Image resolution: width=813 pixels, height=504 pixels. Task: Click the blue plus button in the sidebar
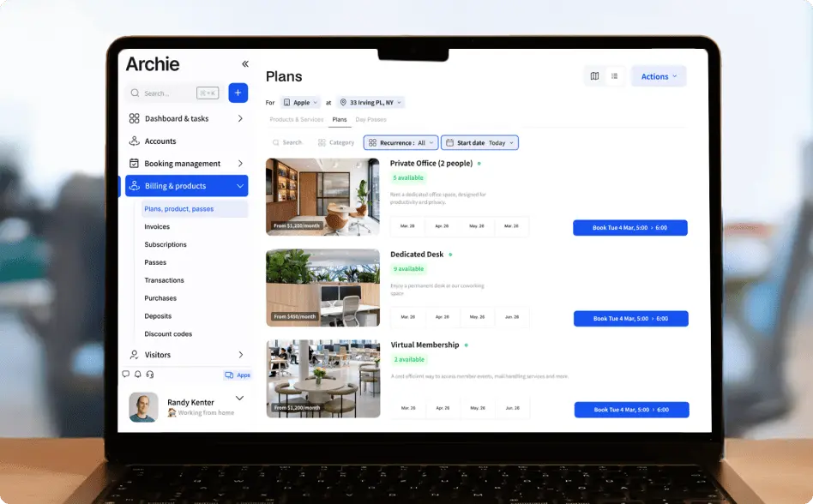(238, 93)
